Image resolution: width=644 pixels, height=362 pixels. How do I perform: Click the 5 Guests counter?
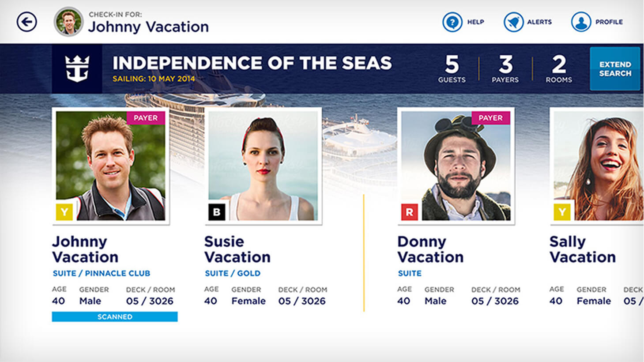pos(452,69)
